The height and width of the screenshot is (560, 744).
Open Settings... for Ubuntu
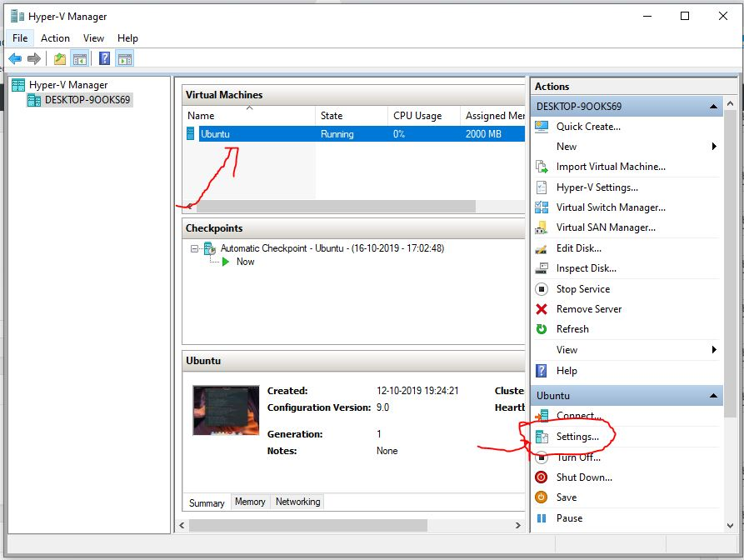[x=577, y=437]
